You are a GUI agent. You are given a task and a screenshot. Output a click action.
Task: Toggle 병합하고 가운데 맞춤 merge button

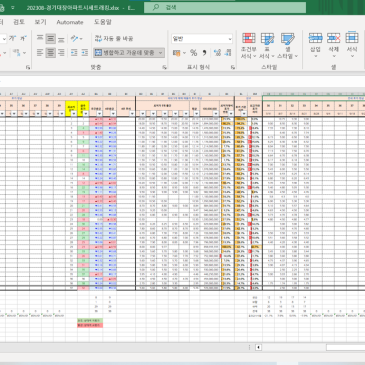pyautogui.click(x=125, y=53)
